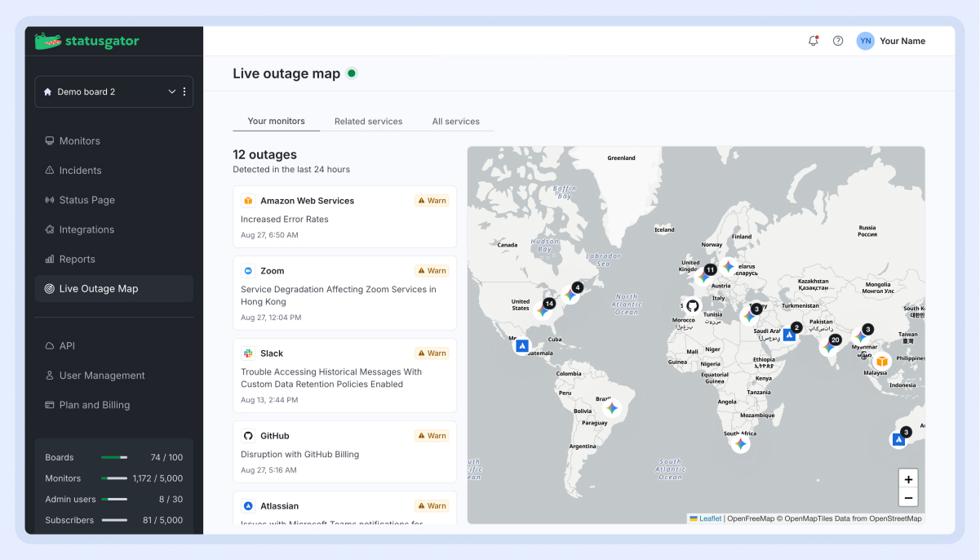Click the cluster marker with 2 near Saudi Arabia
The image size is (980, 560).
point(790,335)
